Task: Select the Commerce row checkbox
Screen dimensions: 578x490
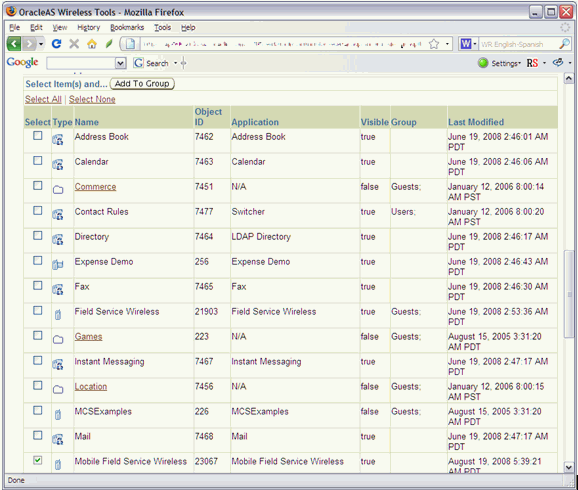Action: (38, 185)
